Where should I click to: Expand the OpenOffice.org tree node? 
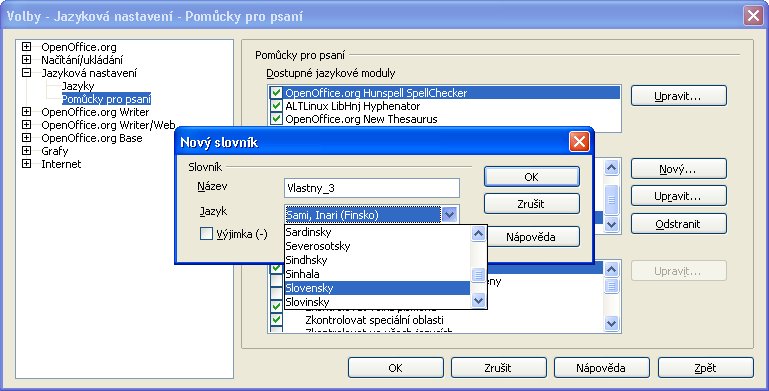[26, 47]
